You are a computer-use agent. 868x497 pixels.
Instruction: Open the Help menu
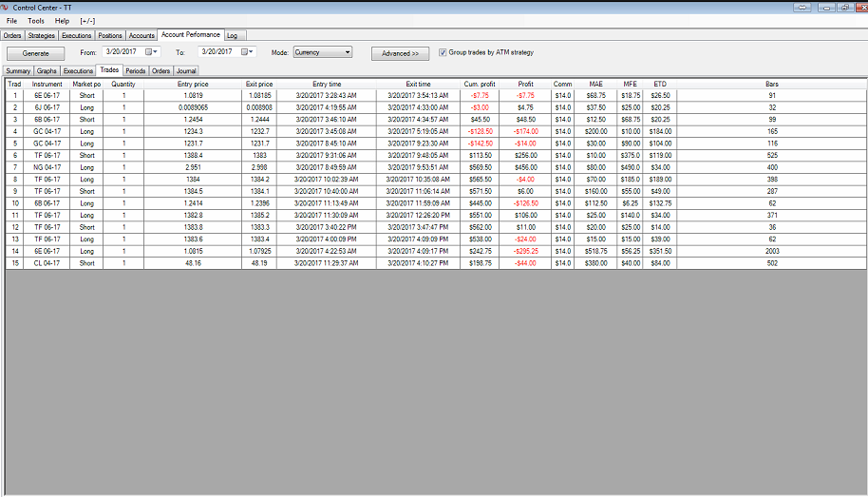pyautogui.click(x=62, y=21)
